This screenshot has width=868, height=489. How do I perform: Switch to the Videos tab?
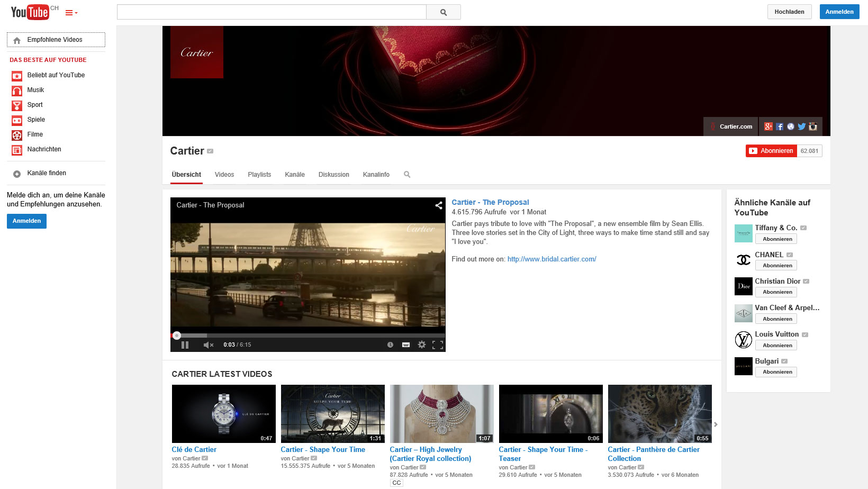224,175
